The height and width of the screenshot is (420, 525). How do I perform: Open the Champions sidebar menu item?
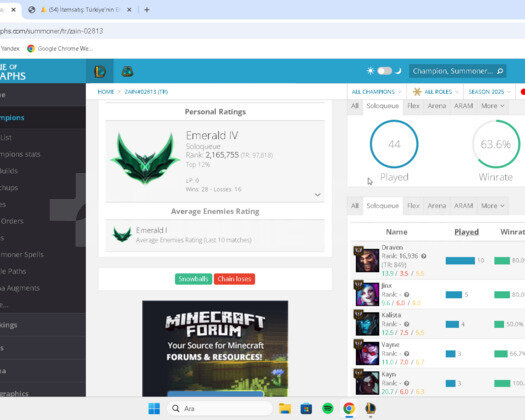tap(43, 118)
